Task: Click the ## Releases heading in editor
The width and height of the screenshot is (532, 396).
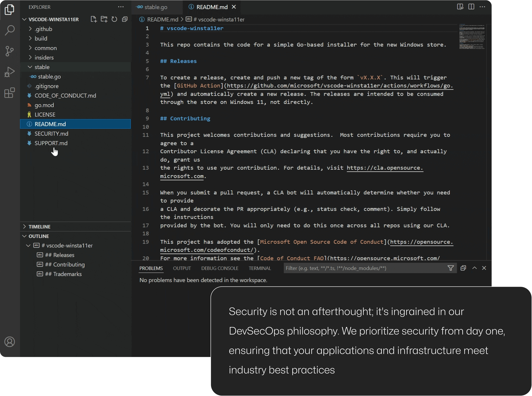Action: 178,61
